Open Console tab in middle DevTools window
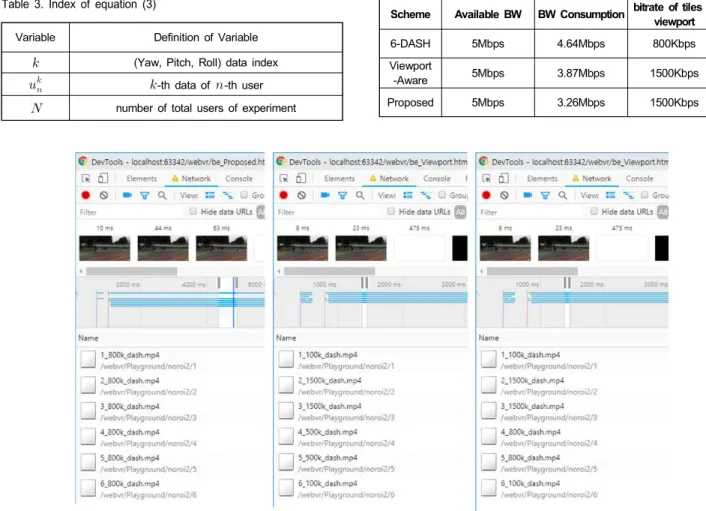706x511 pixels. point(437,179)
